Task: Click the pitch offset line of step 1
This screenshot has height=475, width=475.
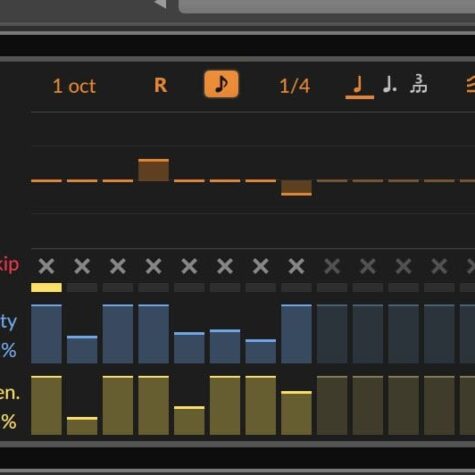Action: click(46, 181)
